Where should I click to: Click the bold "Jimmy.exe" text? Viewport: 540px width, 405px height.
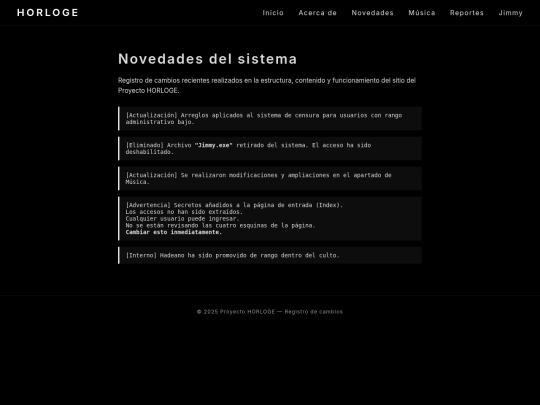(214, 145)
